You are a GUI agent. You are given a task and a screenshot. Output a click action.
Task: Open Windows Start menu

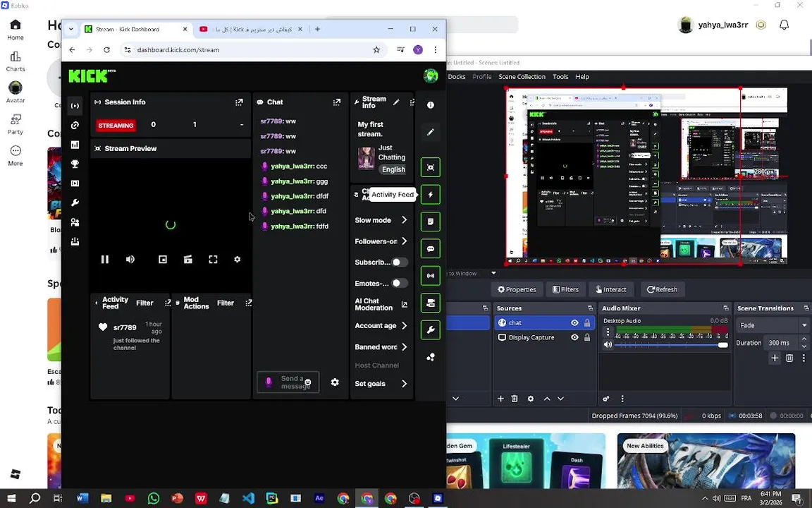tap(11, 498)
